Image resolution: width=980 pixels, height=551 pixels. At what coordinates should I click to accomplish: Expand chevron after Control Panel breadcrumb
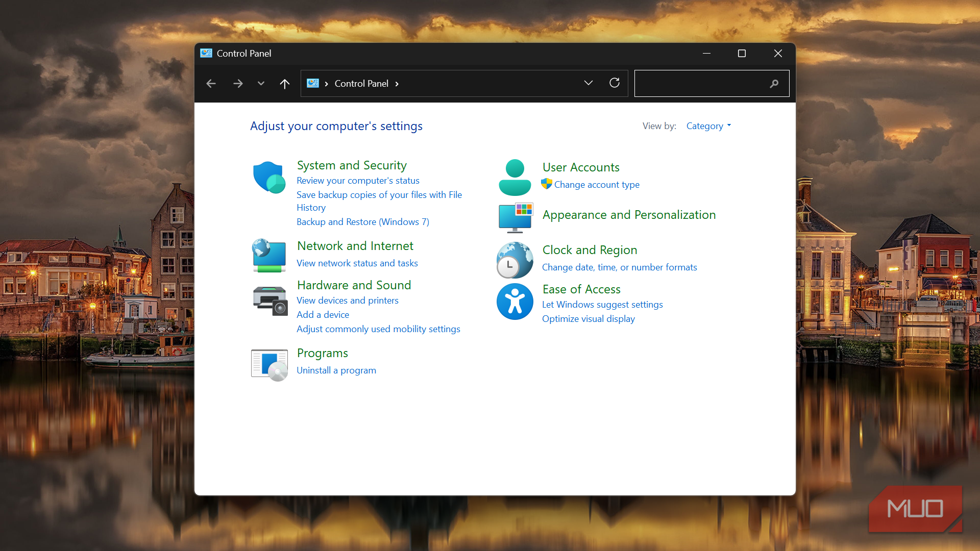(397, 84)
